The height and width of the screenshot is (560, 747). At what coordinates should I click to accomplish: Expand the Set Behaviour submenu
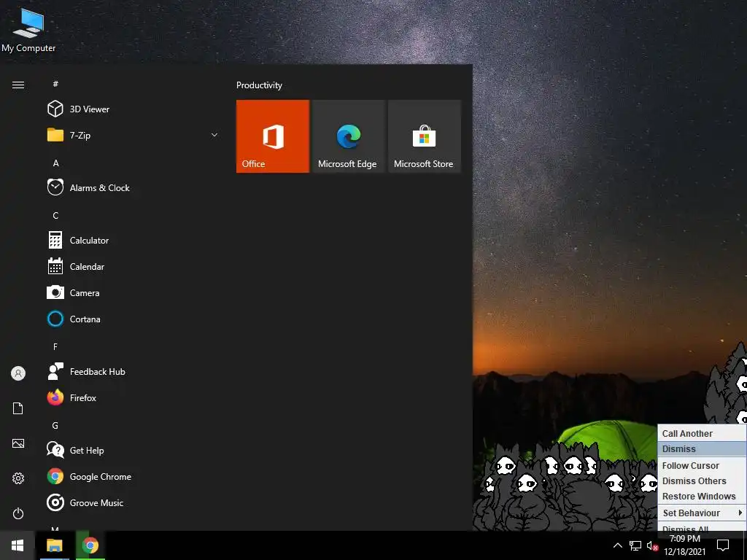pyautogui.click(x=702, y=513)
